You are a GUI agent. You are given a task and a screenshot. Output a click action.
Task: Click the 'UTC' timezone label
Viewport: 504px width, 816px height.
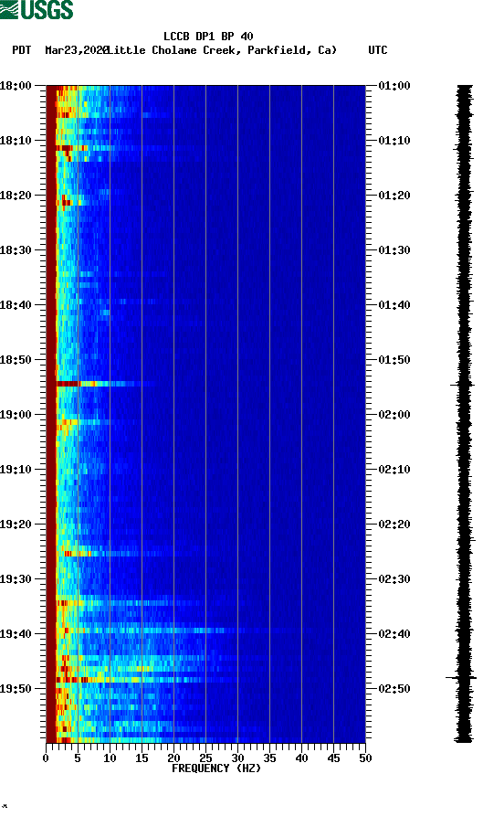378,50
